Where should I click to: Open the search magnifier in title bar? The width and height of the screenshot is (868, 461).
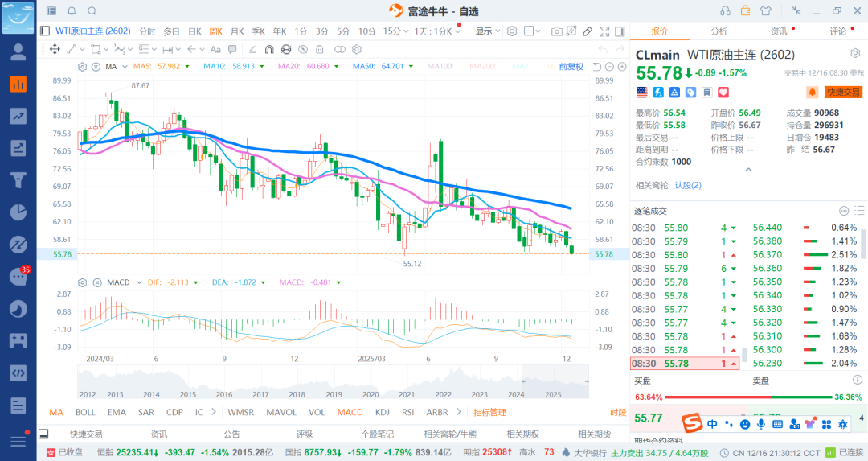click(x=92, y=11)
